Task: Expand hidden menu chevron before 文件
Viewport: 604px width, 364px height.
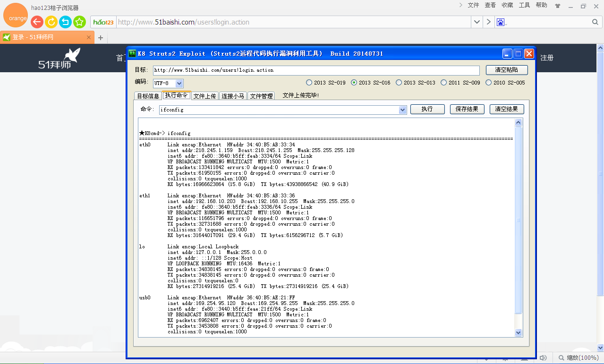Action: (461, 5)
